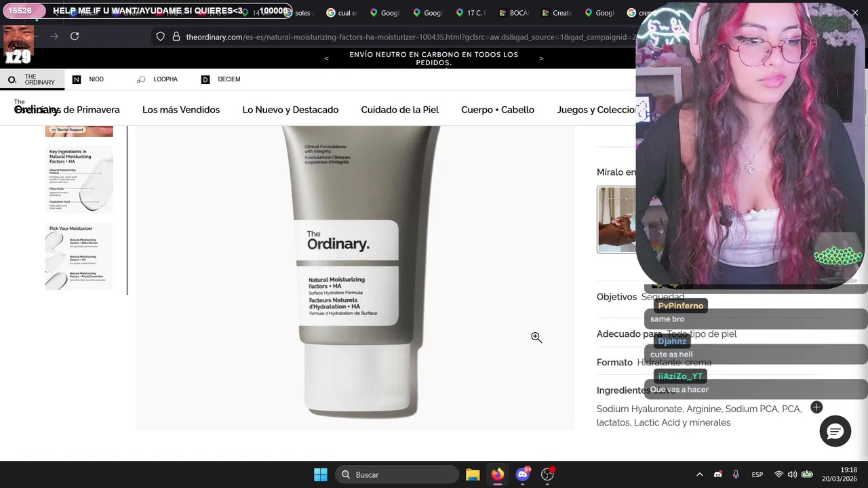Open volume speaker tray icon
This screenshot has width=868, height=488.
[x=792, y=474]
